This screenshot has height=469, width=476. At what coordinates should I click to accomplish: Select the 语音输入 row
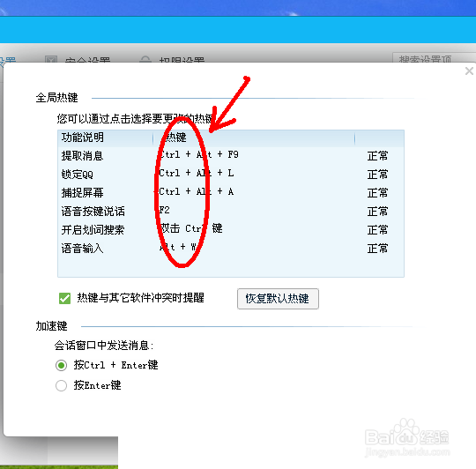(231, 249)
